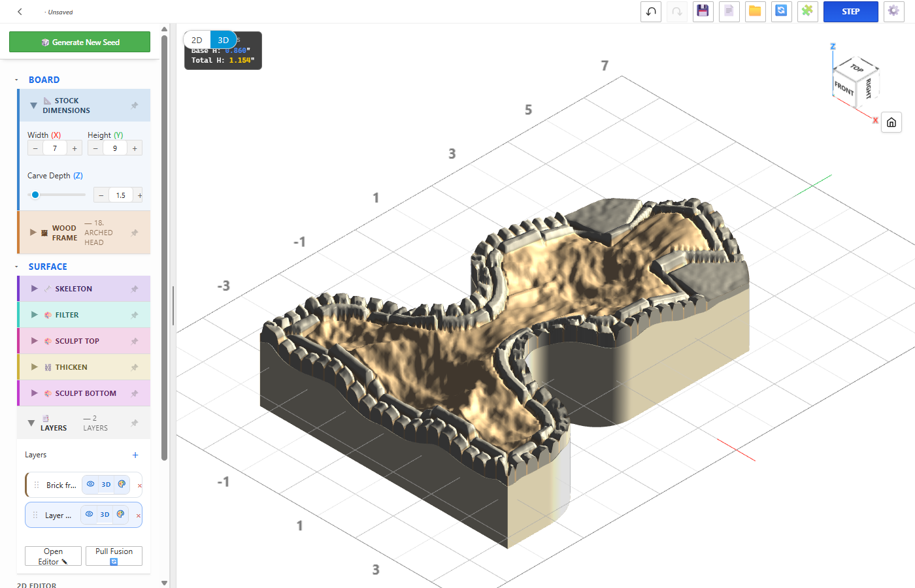Pin the Skeleton panel

tap(135, 289)
